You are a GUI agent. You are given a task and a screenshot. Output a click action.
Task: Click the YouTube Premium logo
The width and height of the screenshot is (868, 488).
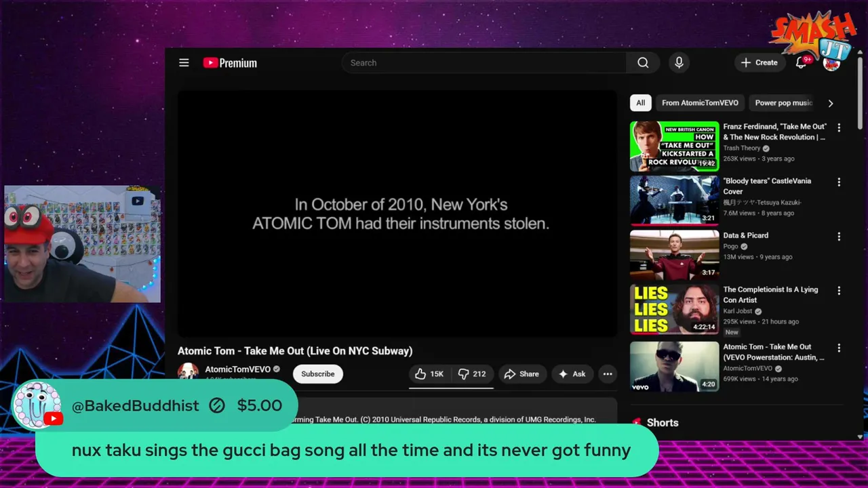[230, 63]
